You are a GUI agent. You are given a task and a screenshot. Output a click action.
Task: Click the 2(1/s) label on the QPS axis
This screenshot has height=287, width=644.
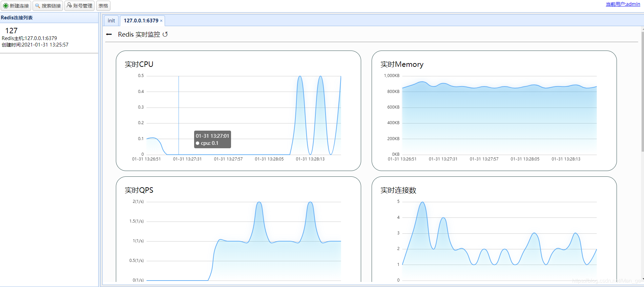click(138, 202)
